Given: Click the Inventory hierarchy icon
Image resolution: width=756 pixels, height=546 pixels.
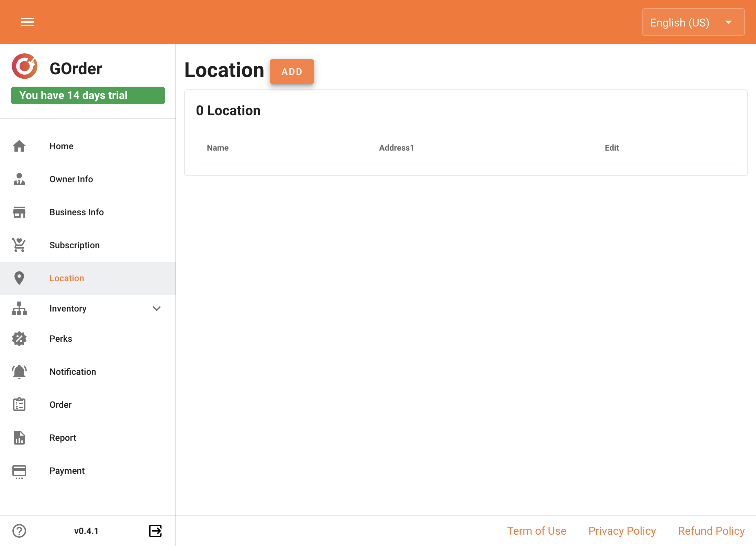Looking at the screenshot, I should (19, 308).
